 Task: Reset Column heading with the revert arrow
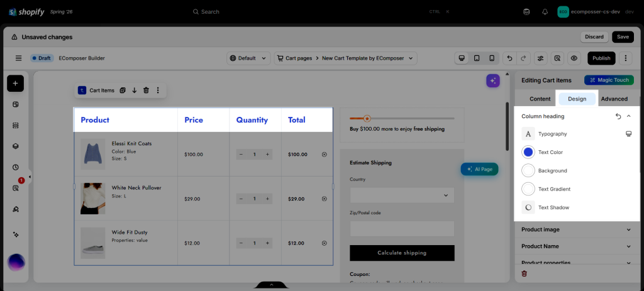618,116
